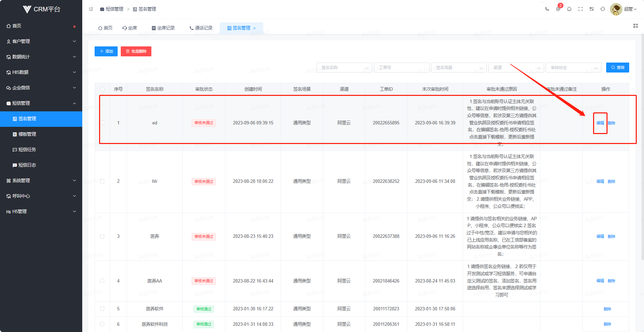Screen dimensions: 644x332
Task: Open the @ mentions icon with badge
Action: point(558,9)
